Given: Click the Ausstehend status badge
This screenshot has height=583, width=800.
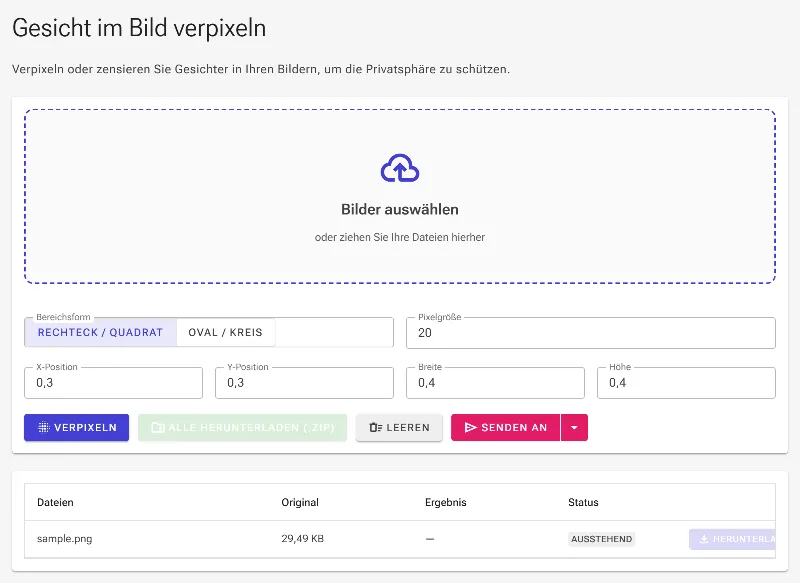Looking at the screenshot, I should [x=602, y=539].
